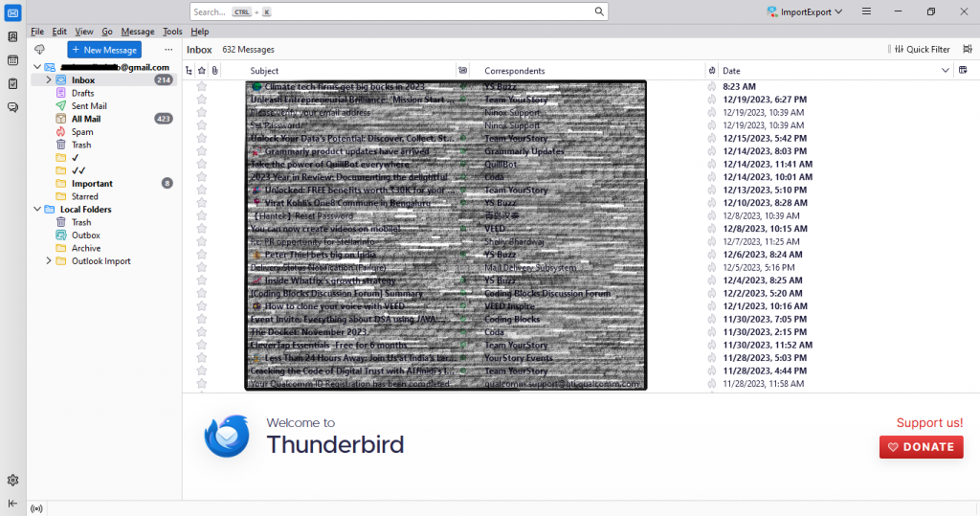Click the thread column header icon
Viewport: 980px width, 516px height.
(x=189, y=71)
